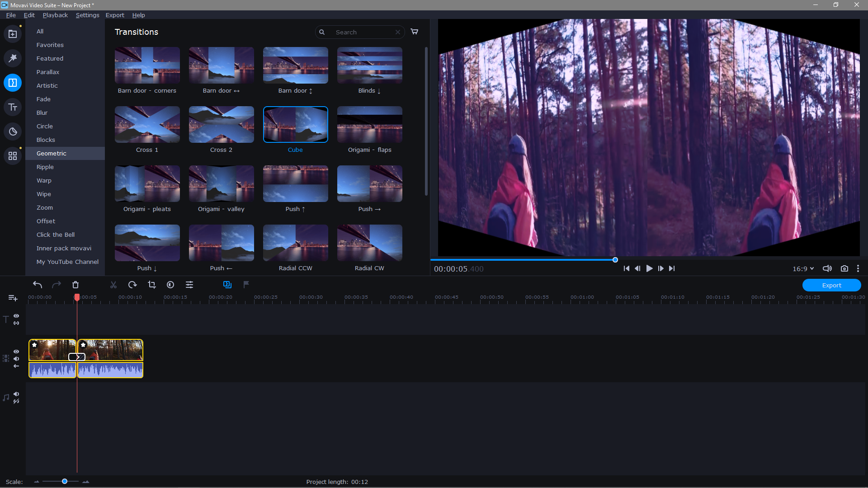Split the clip with the scissors tool
This screenshot has height=488, width=868.
click(x=113, y=285)
